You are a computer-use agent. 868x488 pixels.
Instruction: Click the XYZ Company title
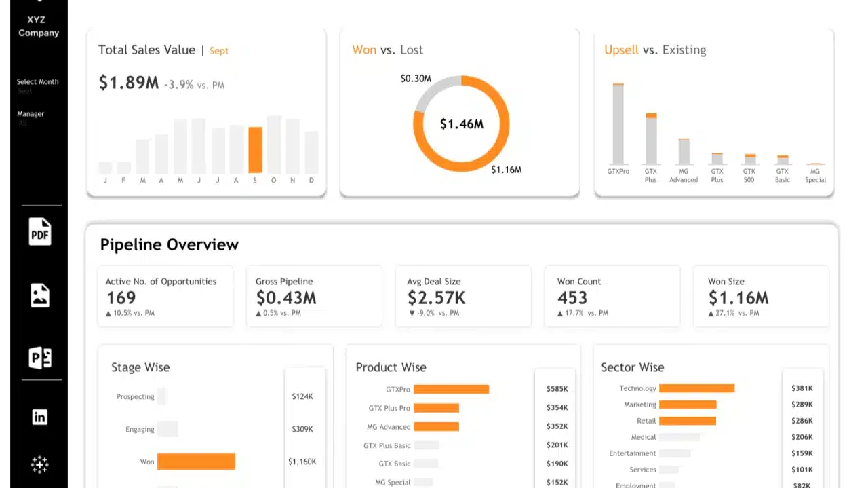coord(39,26)
